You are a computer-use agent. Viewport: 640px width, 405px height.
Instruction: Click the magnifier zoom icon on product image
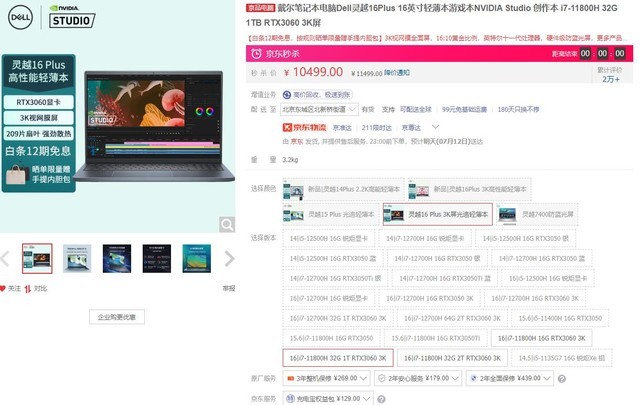227,225
